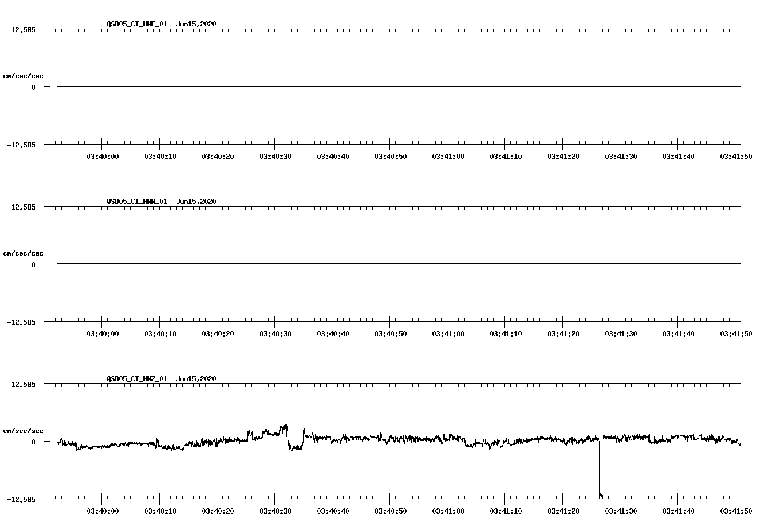Viewport: 782px width, 532px height.
Task: Click the deep negative spike in HNZ trace
Action: (601, 468)
